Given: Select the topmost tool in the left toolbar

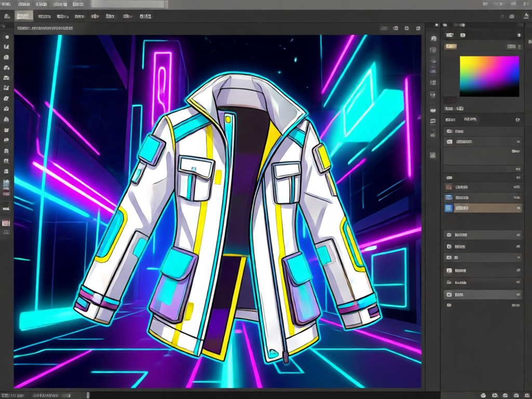Looking at the screenshot, I should [x=7, y=37].
